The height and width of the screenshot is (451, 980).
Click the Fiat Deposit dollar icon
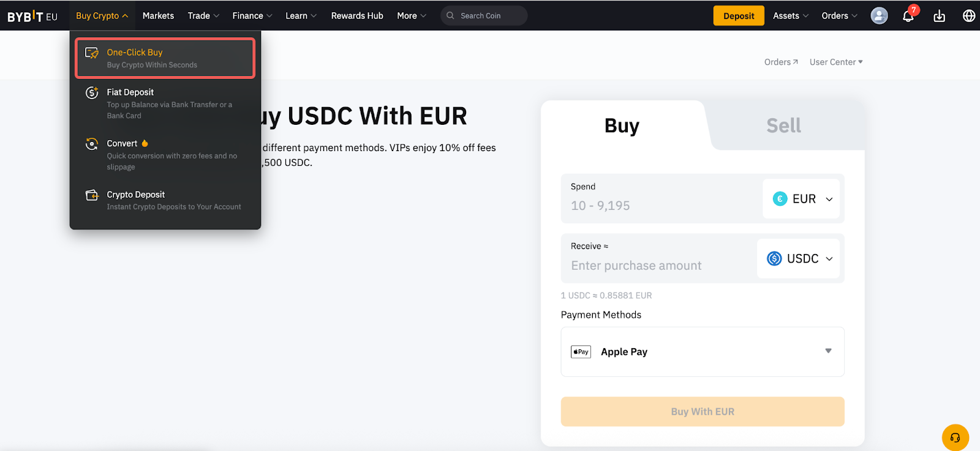(92, 92)
